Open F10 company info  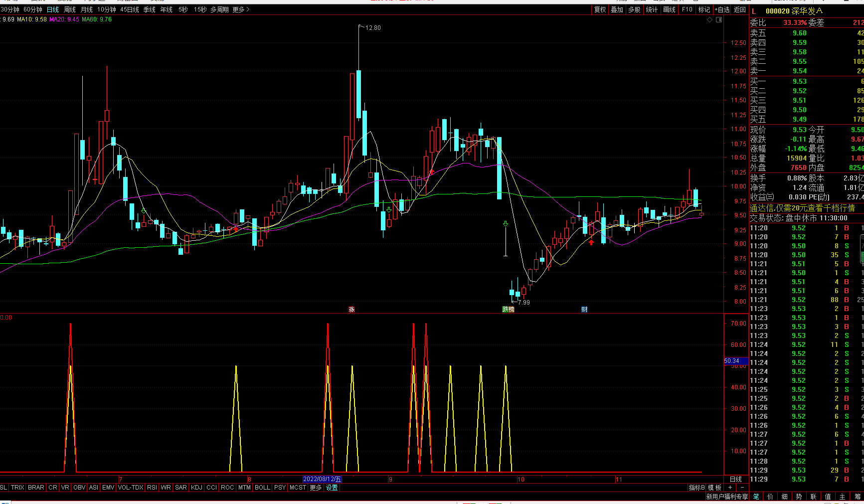pos(687,9)
